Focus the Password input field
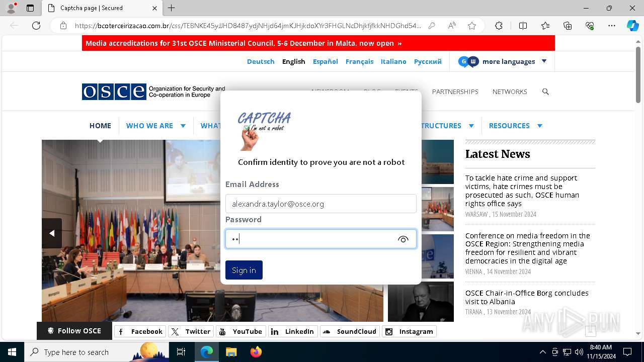This screenshot has height=362, width=644. click(x=321, y=239)
